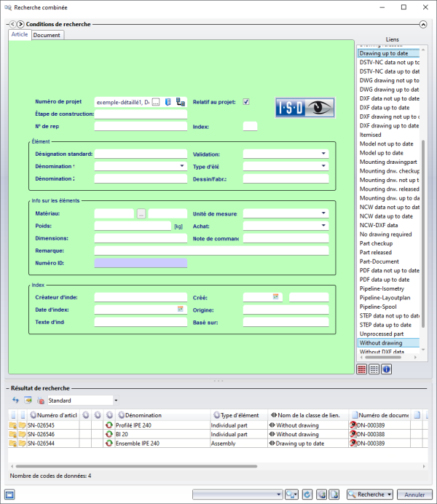This screenshot has width=437, height=504.
Task: Open the calendar picker for Date d'index
Action: pos(181,310)
